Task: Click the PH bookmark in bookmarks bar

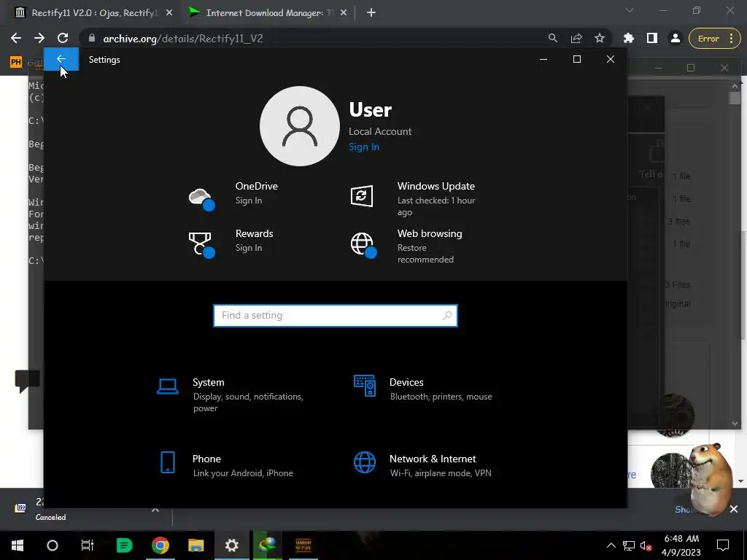Action: coord(16,62)
